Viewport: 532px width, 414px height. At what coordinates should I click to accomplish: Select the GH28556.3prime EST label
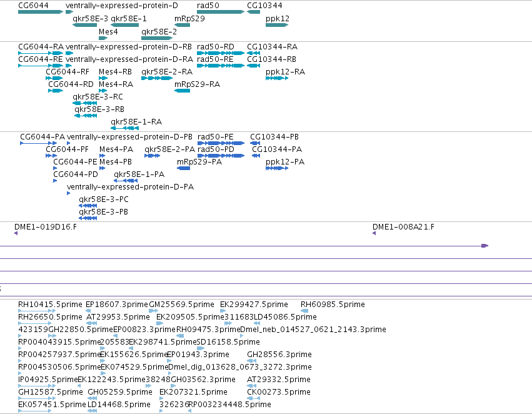pos(279,355)
